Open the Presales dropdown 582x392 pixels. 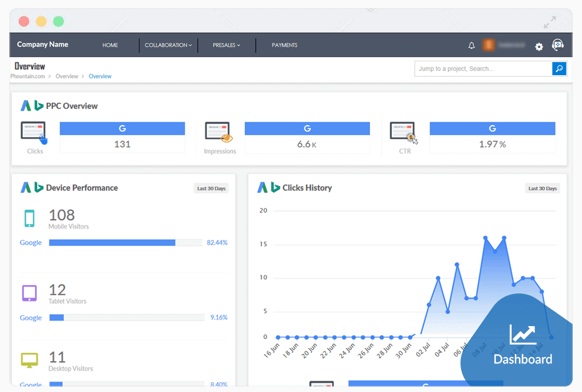pos(226,45)
